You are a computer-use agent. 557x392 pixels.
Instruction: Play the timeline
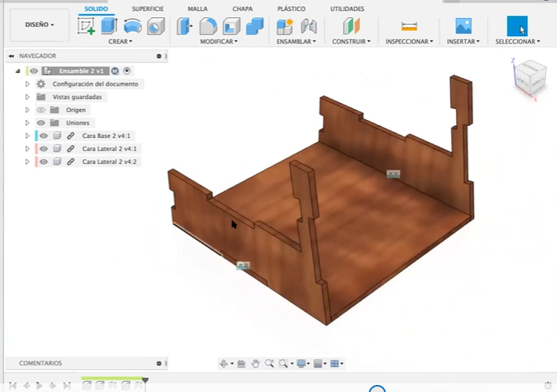[x=39, y=386]
